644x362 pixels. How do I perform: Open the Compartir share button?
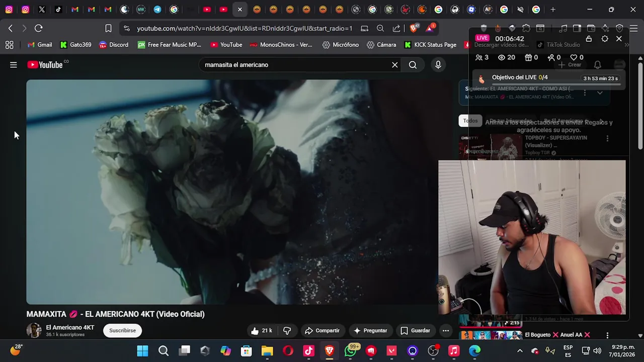[x=322, y=330]
